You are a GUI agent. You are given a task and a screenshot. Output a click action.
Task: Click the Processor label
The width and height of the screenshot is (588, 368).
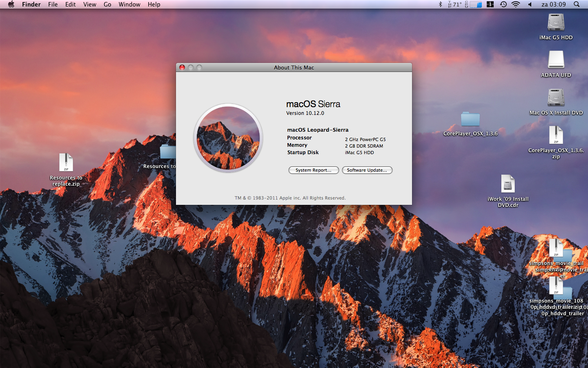[x=299, y=138]
